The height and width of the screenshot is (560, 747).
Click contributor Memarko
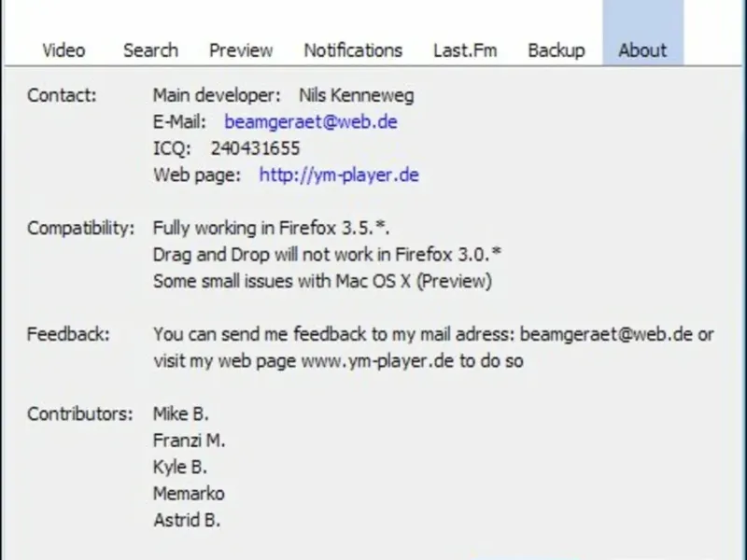189,494
